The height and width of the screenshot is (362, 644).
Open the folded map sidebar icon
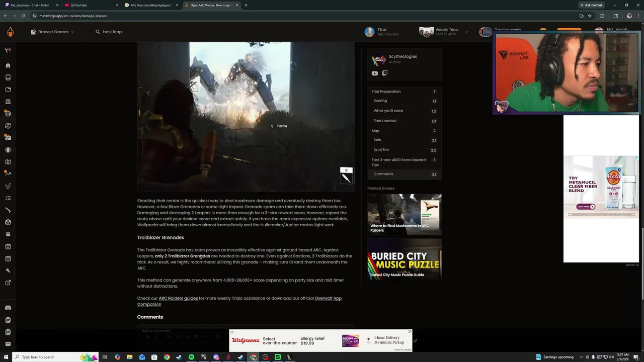(x=8, y=162)
